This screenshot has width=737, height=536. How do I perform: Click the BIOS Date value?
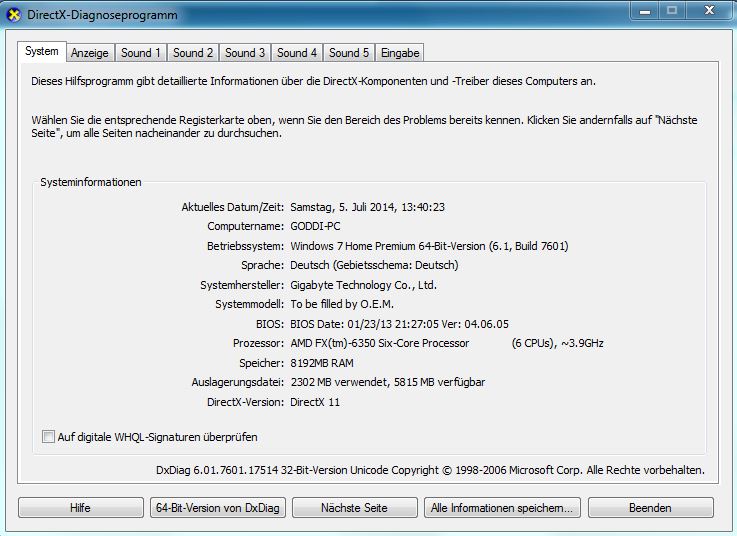(x=400, y=324)
